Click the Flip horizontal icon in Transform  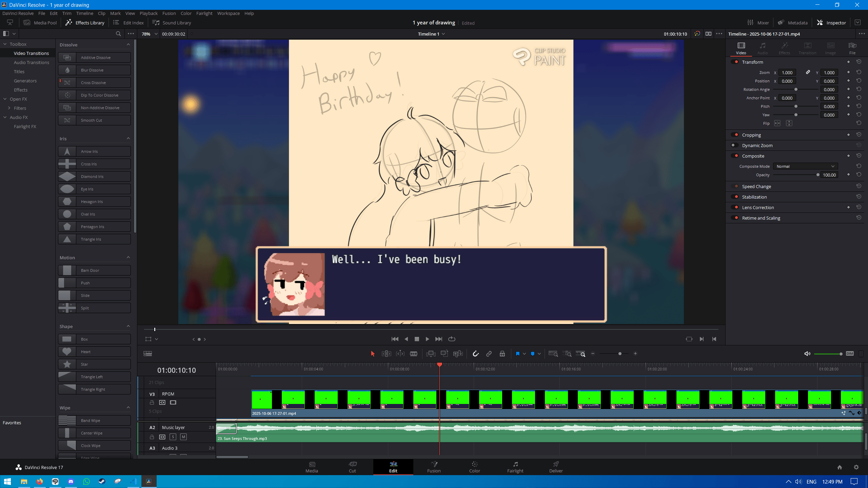click(777, 123)
